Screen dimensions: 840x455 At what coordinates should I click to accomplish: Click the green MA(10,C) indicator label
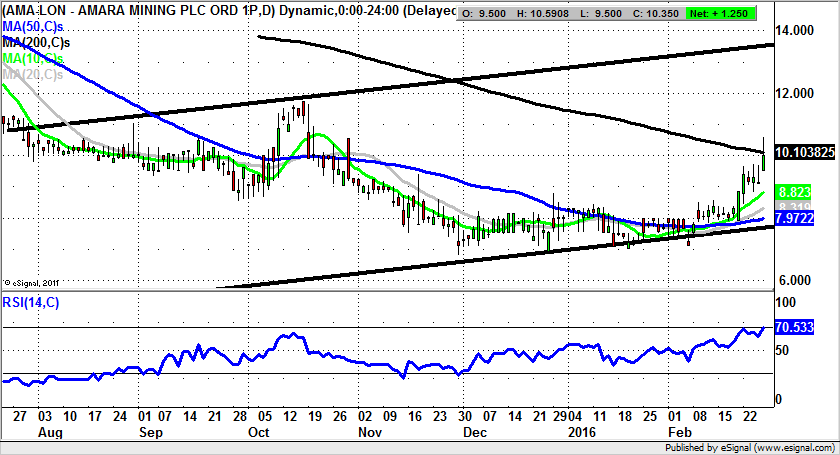coord(32,59)
